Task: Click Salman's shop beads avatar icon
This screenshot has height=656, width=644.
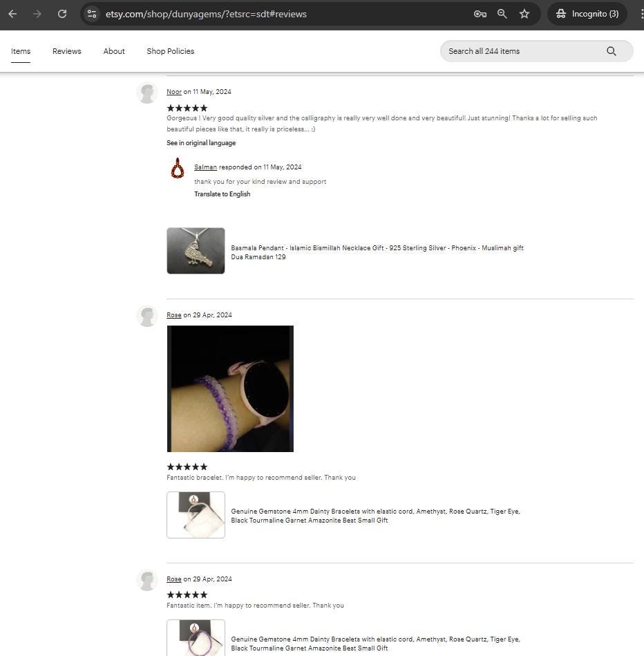Action: [178, 168]
